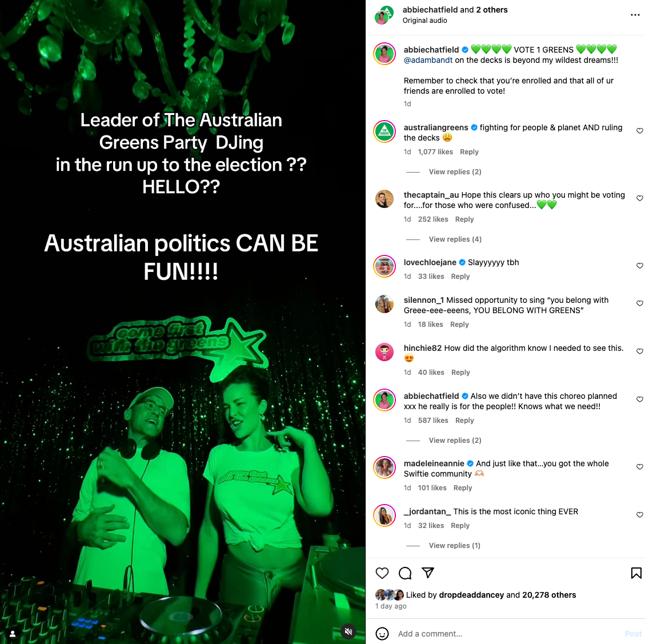
Task: Like the post with heart icon
Action: (x=382, y=573)
